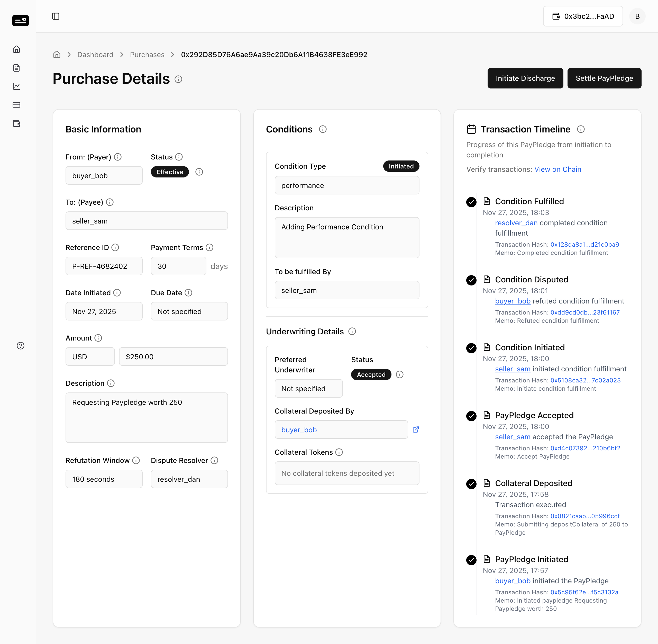Go to Dashboard breadcrumb

(95, 55)
